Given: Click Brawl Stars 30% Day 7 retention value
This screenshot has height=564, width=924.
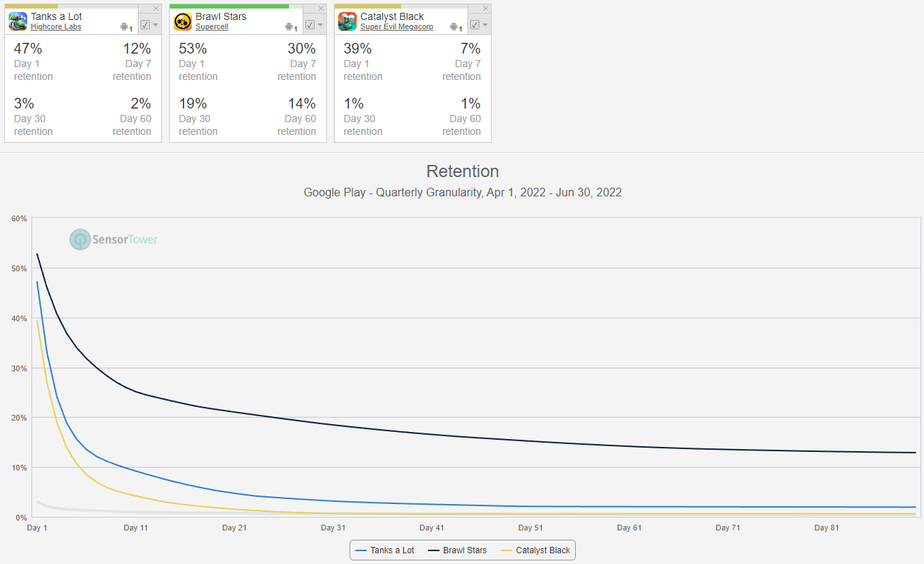Looking at the screenshot, I should [302, 49].
